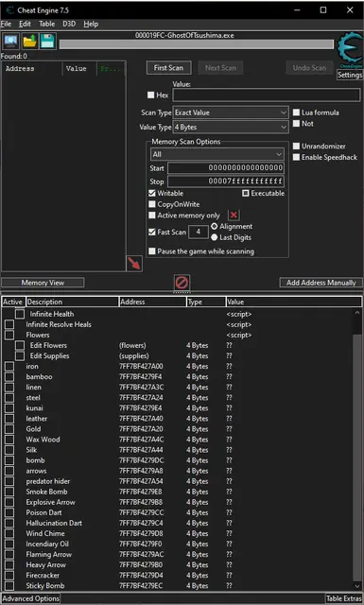Image resolution: width=364 pixels, height=605 pixels.
Task: Open Table Extras
Action: click(343, 598)
